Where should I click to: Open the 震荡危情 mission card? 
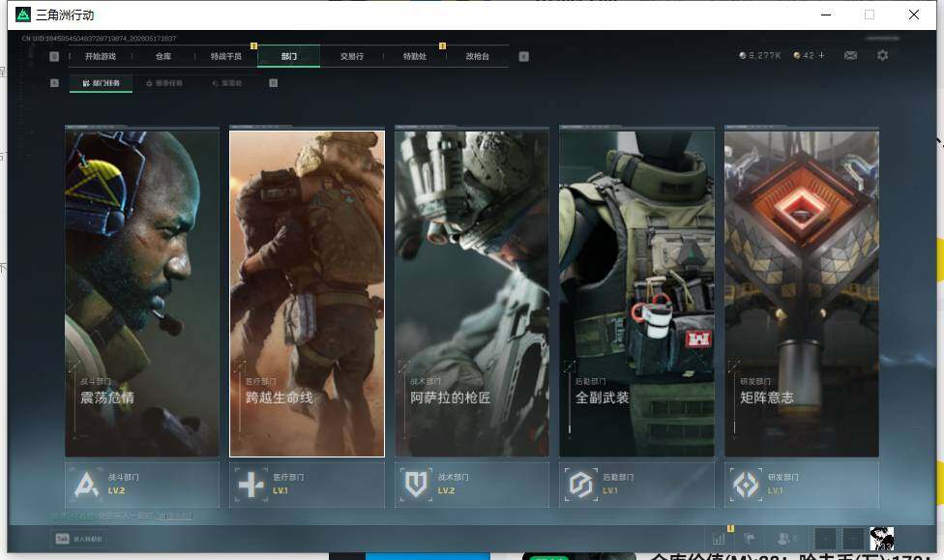click(142, 293)
